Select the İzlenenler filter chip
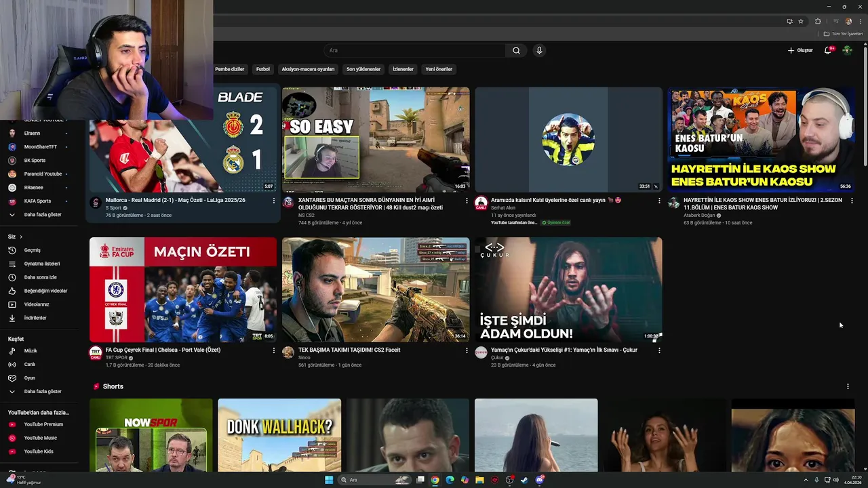Screen dimensions: 868x488 (x=403, y=69)
